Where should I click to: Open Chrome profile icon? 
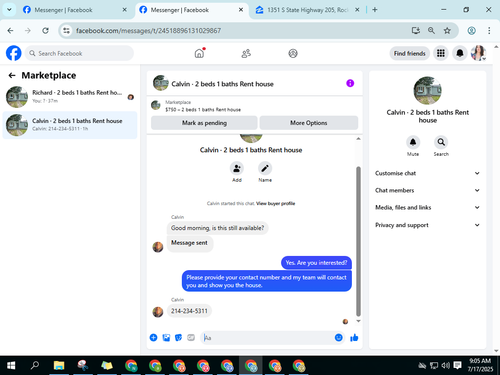pyautogui.click(x=471, y=31)
